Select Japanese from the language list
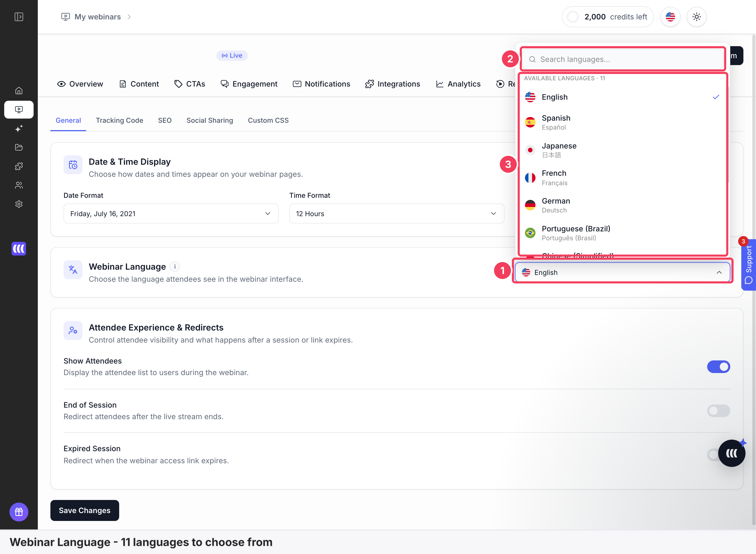The height and width of the screenshot is (554, 756). coord(622,150)
